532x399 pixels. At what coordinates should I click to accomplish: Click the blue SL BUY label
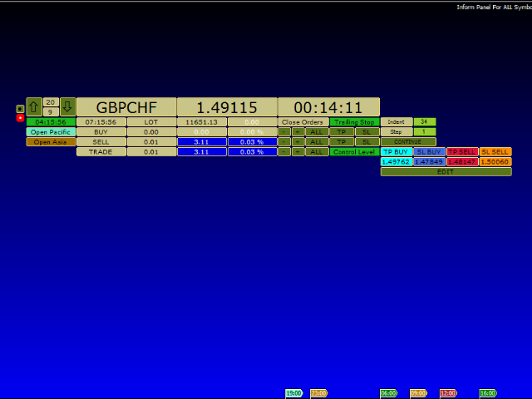point(429,152)
